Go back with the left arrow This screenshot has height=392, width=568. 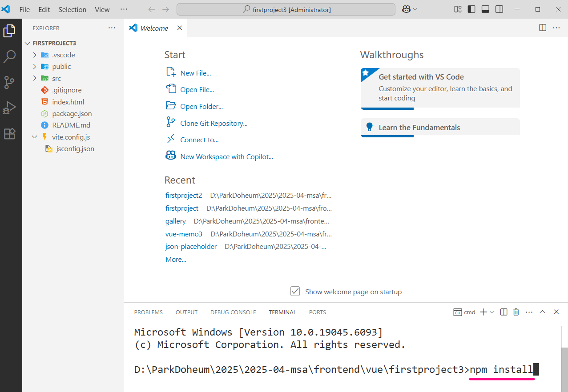point(152,9)
